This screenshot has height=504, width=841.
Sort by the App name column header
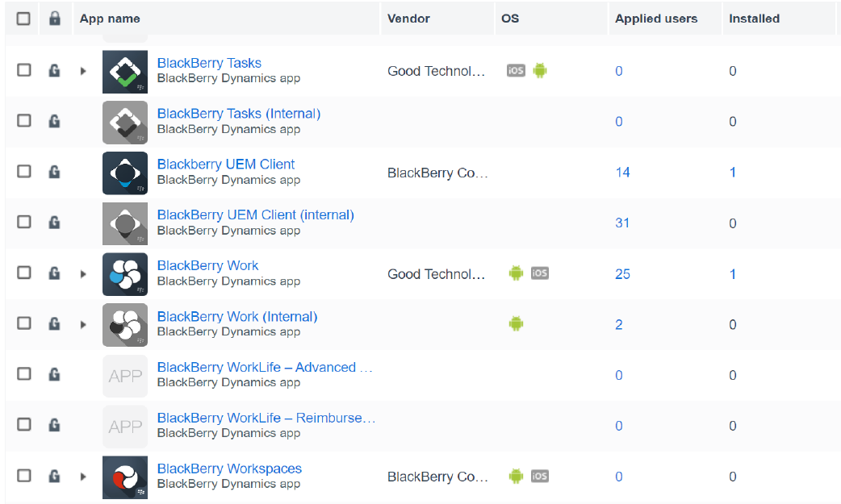[110, 19]
